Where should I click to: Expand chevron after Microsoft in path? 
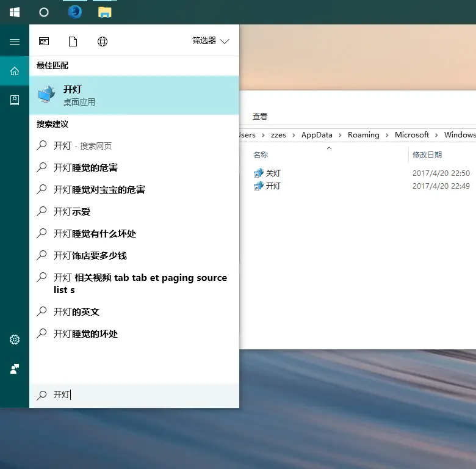436,135
